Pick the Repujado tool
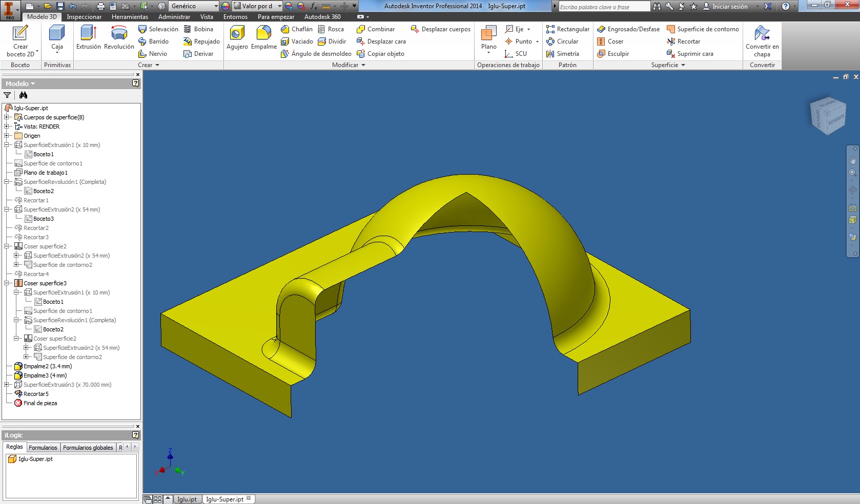This screenshot has width=860, height=504. [x=201, y=41]
